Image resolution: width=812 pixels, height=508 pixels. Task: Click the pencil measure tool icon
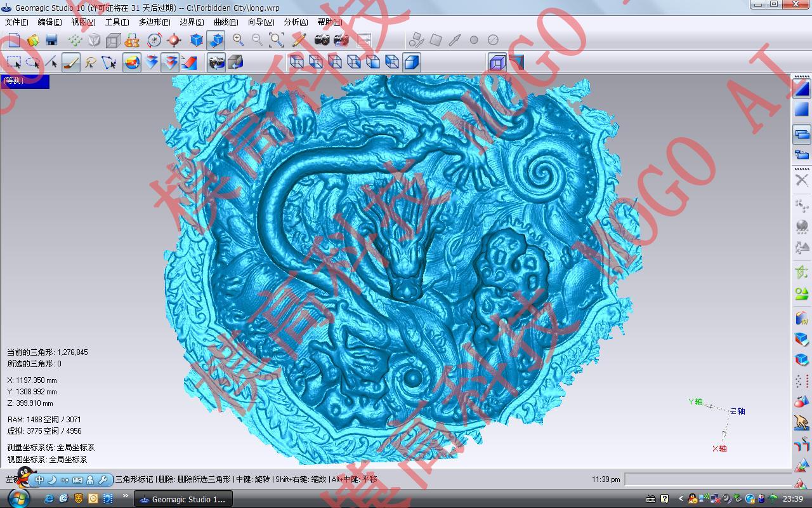(299, 40)
